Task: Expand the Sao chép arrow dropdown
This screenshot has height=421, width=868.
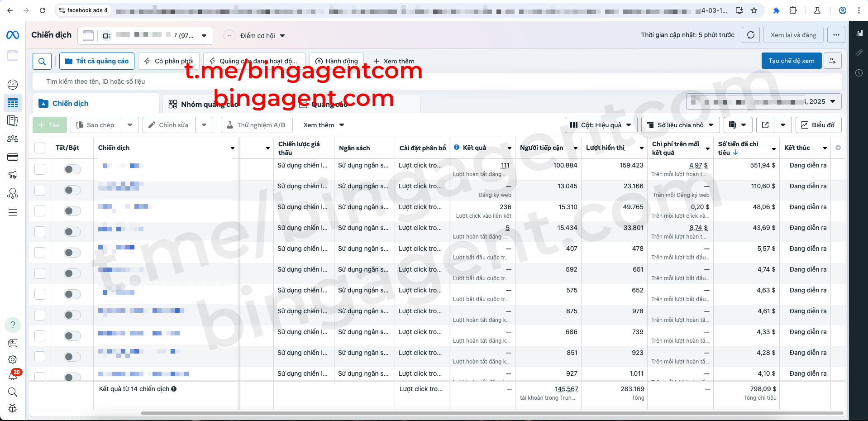Action: coord(130,125)
